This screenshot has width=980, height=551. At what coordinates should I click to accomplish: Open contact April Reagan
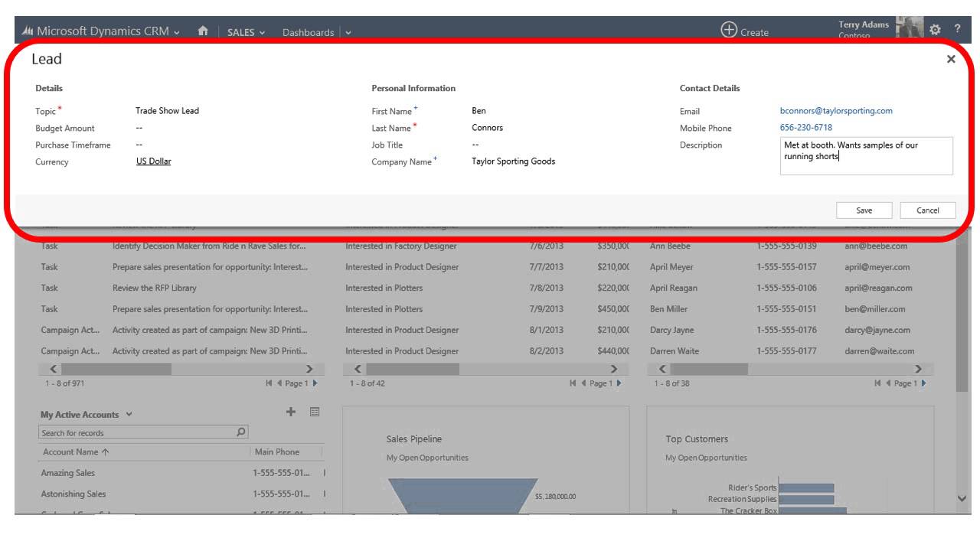pos(675,288)
